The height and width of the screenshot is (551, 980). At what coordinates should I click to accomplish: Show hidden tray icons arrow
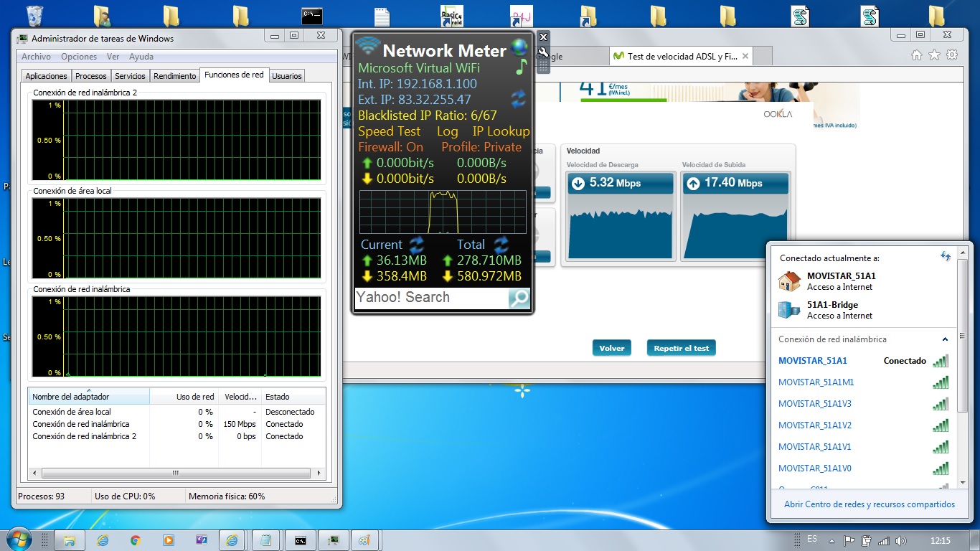[x=831, y=541]
